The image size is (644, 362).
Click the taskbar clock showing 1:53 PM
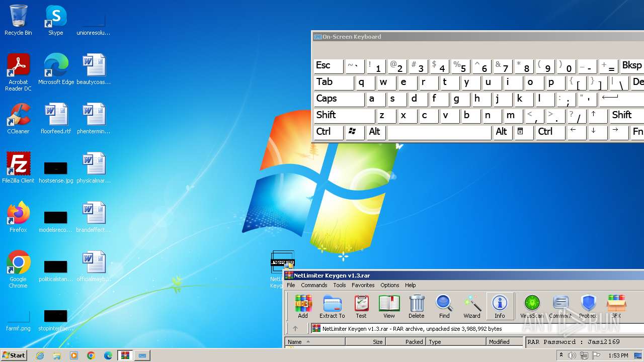tap(618, 355)
